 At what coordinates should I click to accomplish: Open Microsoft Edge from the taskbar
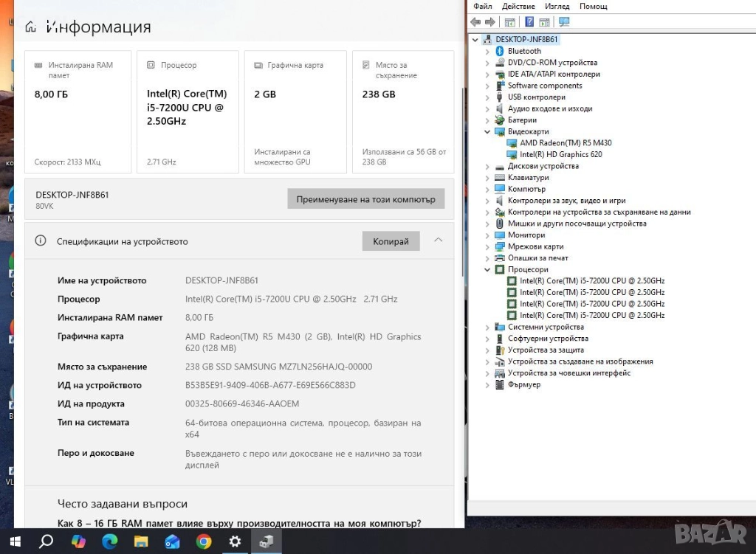(109, 542)
